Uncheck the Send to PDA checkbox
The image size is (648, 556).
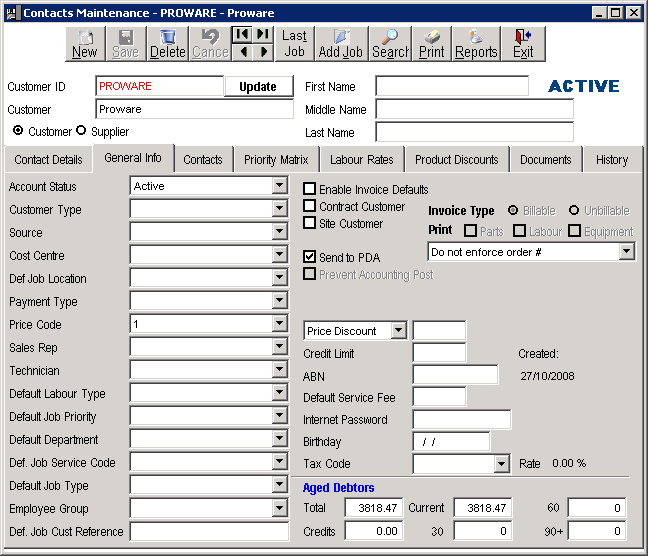pos(309,257)
